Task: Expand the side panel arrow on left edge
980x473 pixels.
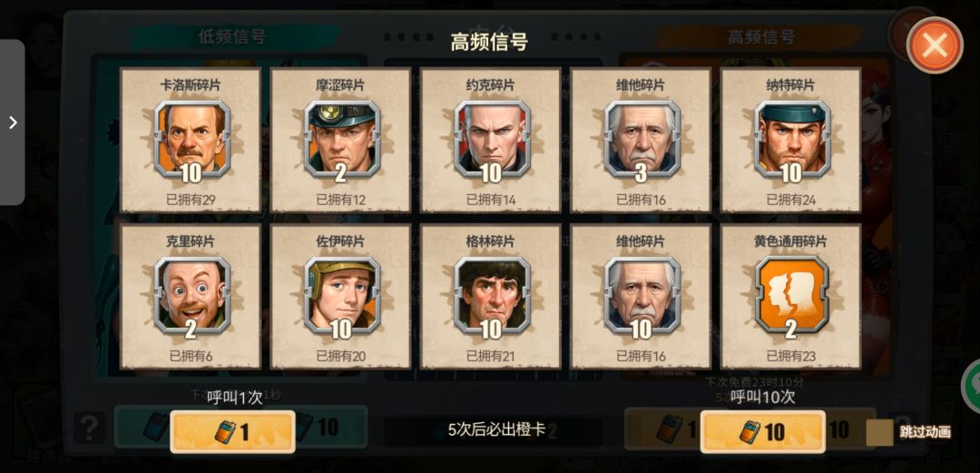Action: point(13,122)
